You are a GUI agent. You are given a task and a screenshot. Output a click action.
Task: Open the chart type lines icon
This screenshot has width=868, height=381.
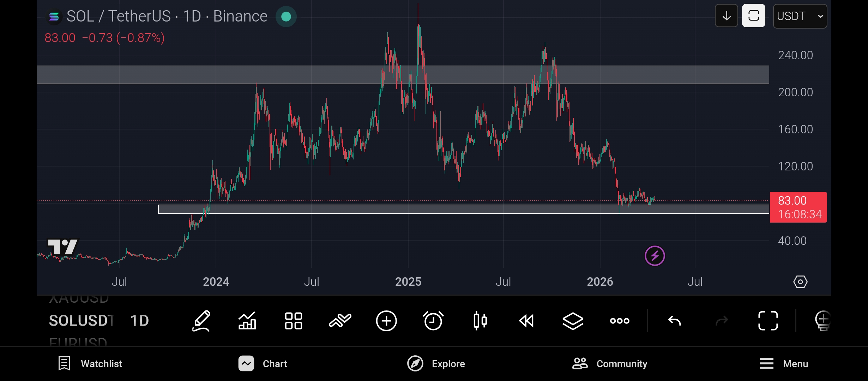point(340,321)
